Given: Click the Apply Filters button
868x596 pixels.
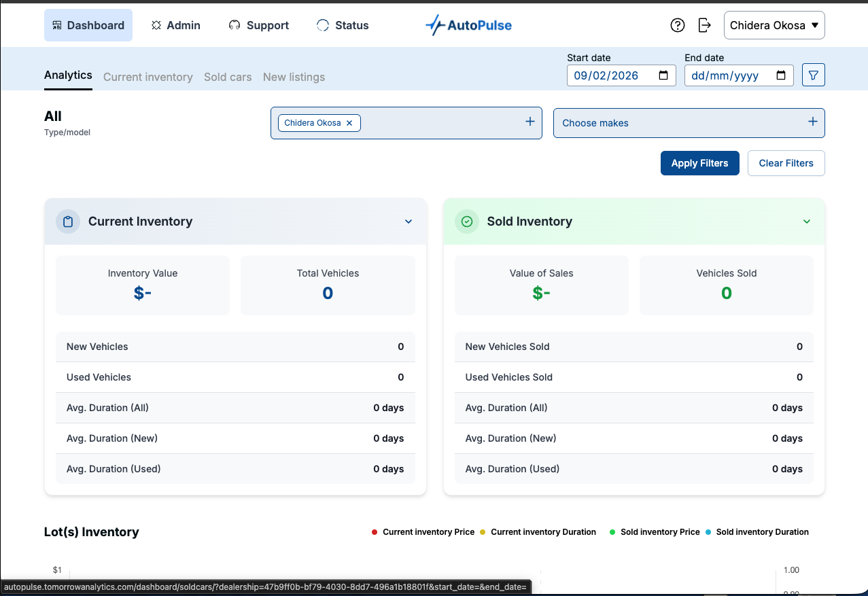Looking at the screenshot, I should coord(700,163).
